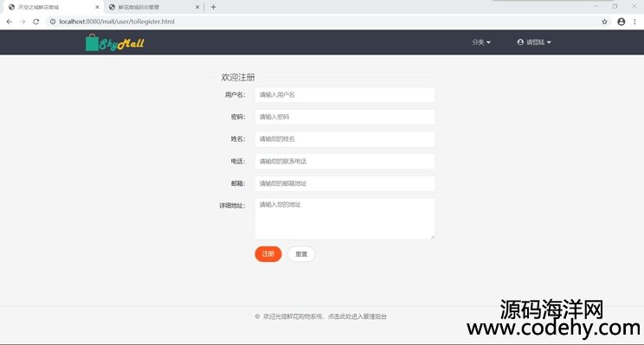644x345 pixels.
Task: Click into the 电话 phone field
Action: click(x=345, y=161)
